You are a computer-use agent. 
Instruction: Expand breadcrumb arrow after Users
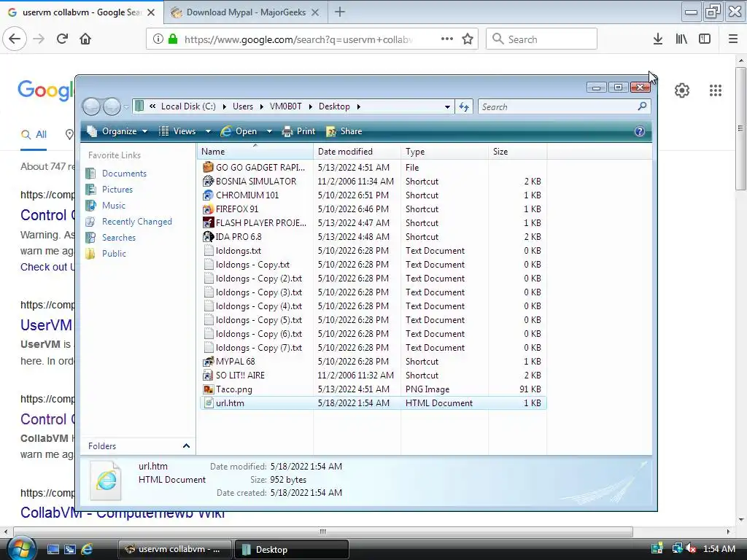click(262, 106)
